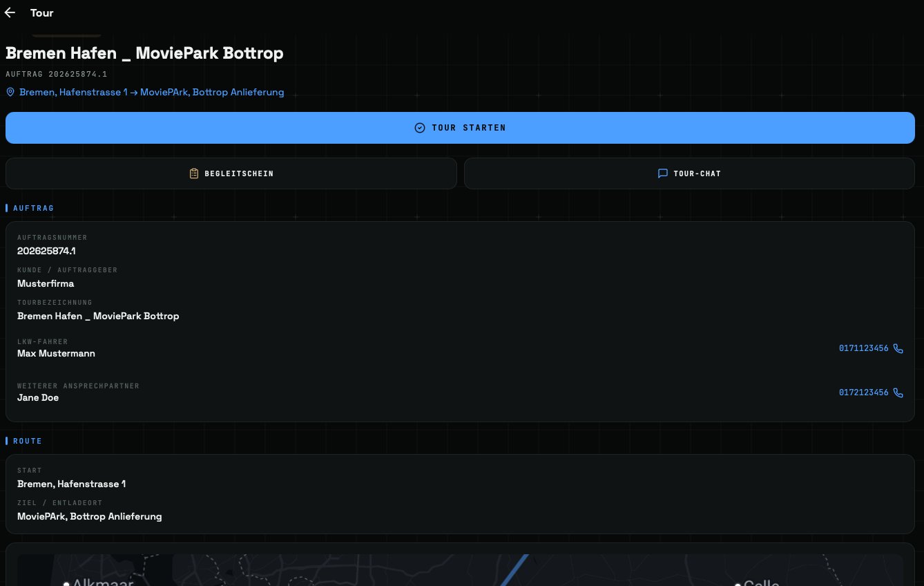Call Max Mustermann via phone icon

pos(898,348)
